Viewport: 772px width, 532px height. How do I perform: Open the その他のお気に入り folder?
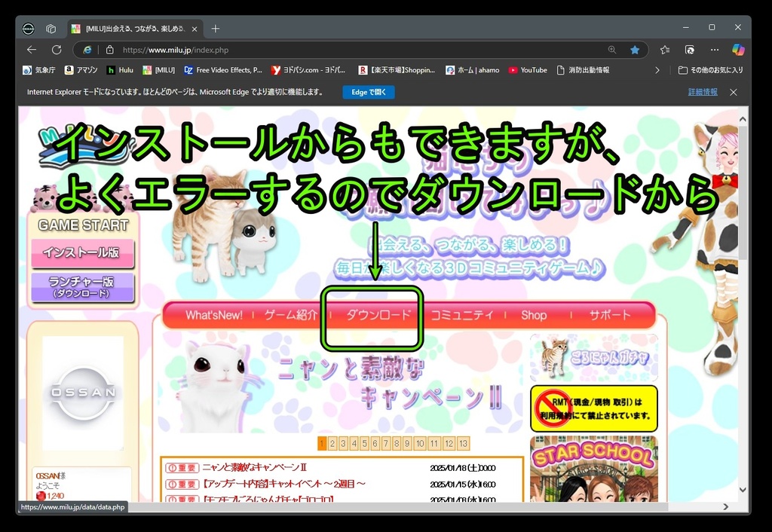point(710,70)
